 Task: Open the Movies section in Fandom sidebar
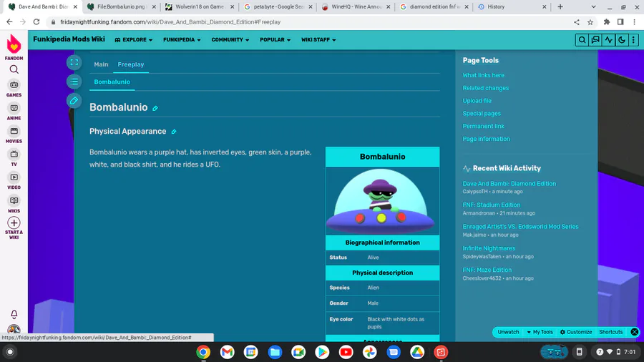(x=14, y=134)
